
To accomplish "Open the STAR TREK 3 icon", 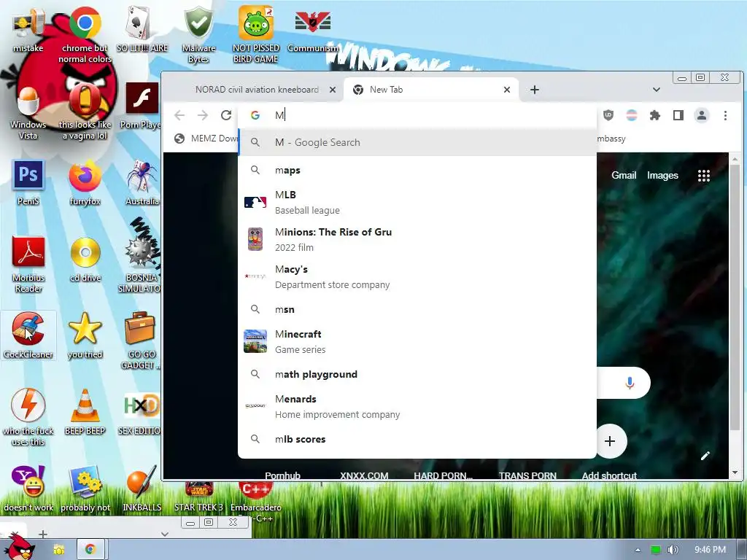I will pos(198,497).
